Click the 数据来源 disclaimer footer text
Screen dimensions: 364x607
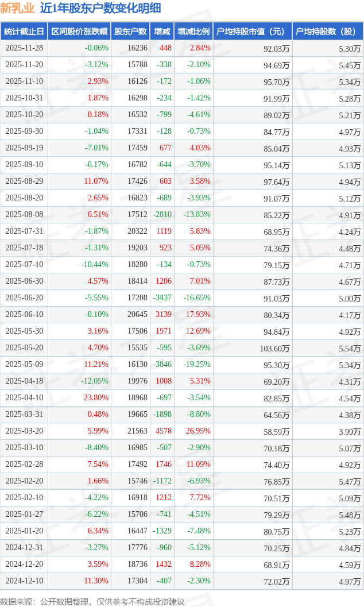pos(92,601)
